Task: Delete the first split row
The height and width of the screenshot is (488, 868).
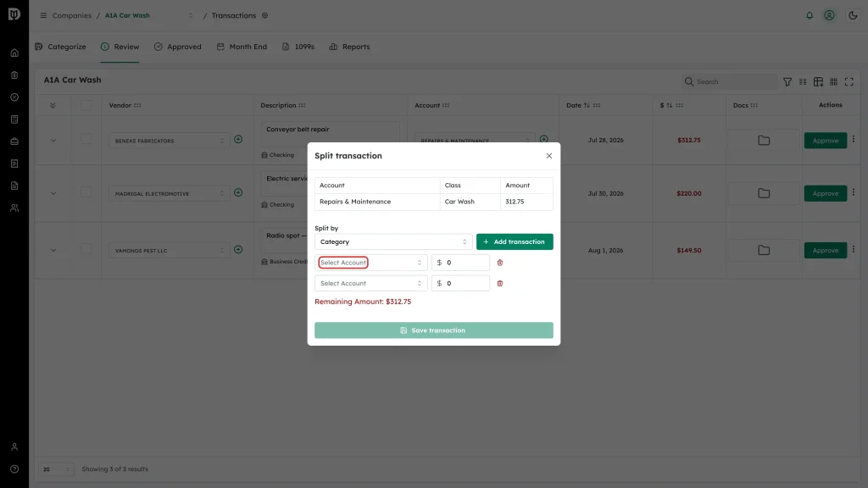Action: [500, 263]
